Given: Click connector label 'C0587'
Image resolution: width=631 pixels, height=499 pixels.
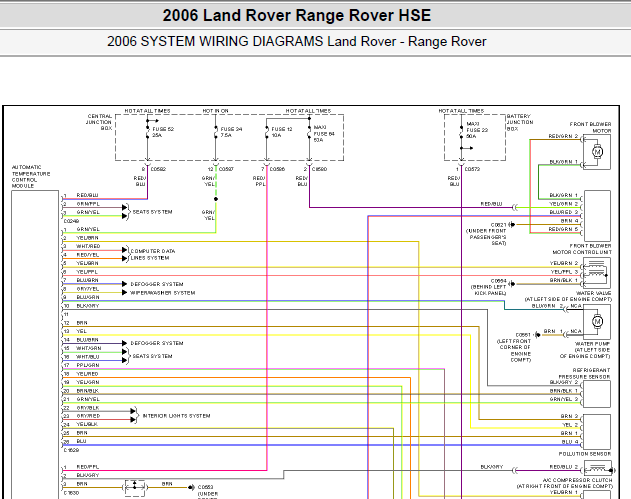Looking at the screenshot, I should click(x=226, y=169).
